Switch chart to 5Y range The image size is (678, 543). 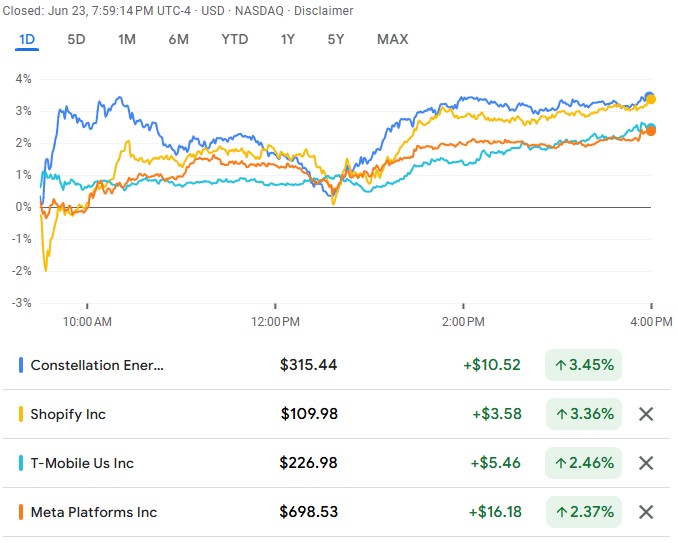(337, 40)
